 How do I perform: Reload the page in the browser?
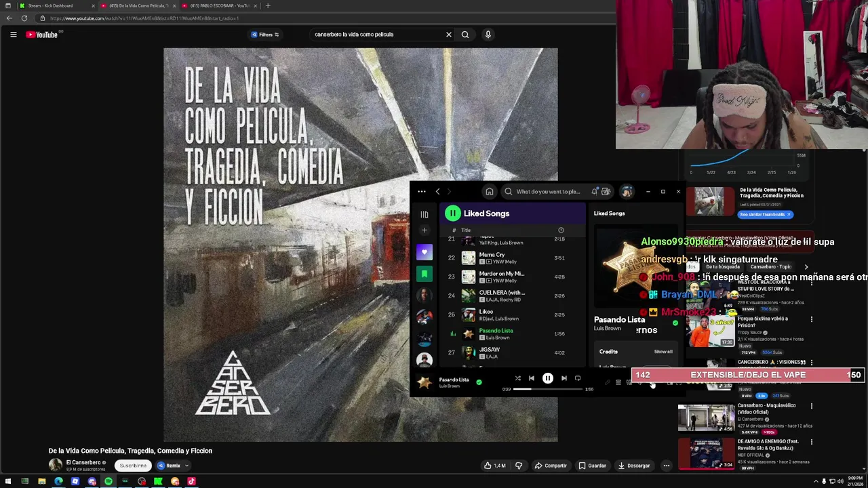click(x=24, y=18)
